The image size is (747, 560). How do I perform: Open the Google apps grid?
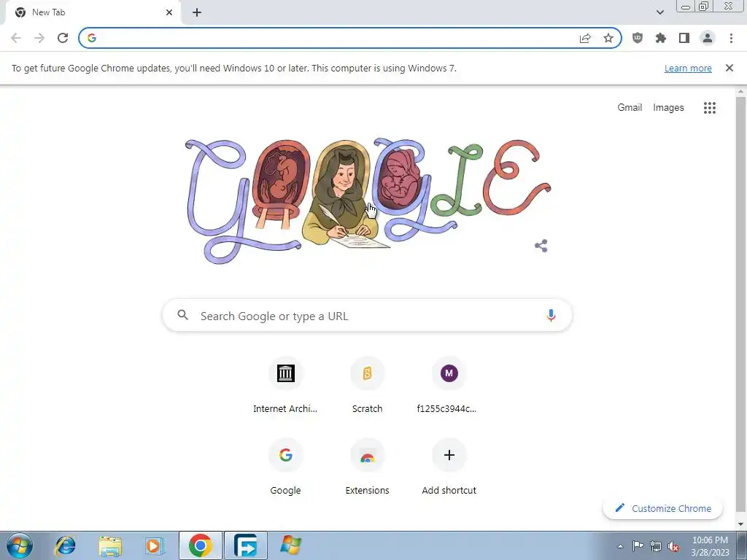click(709, 108)
